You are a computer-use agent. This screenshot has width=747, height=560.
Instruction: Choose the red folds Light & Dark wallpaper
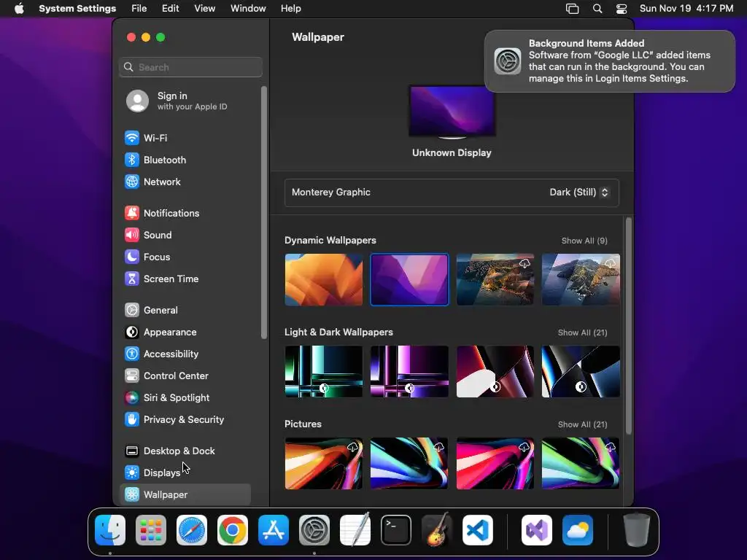pyautogui.click(x=495, y=371)
